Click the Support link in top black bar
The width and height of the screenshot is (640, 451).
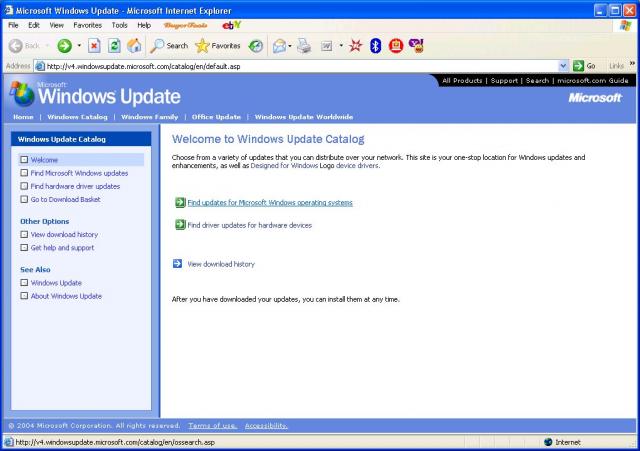[504, 81]
